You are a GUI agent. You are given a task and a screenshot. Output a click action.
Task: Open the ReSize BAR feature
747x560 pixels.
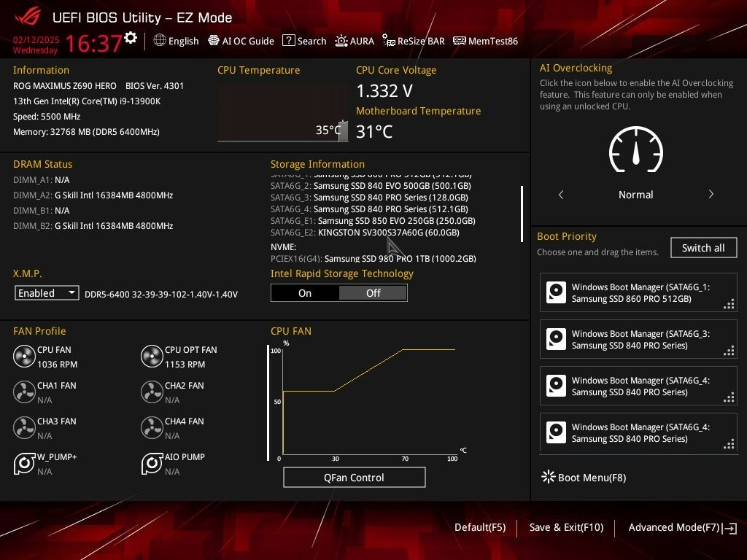(413, 41)
